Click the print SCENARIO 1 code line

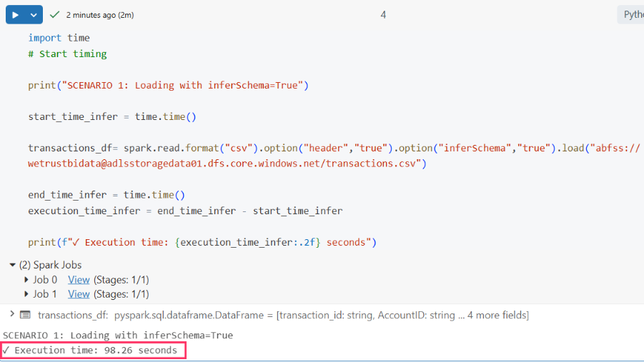point(168,85)
